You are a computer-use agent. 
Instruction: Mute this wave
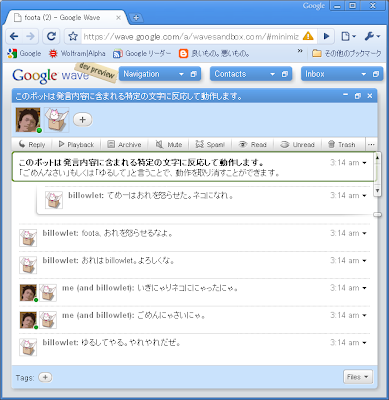pos(169,144)
